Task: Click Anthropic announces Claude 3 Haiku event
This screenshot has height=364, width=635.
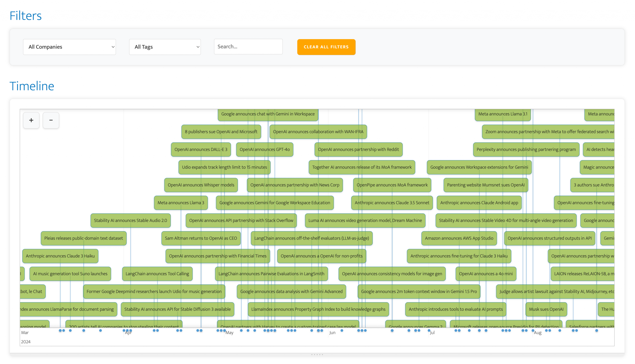Action: point(60,256)
